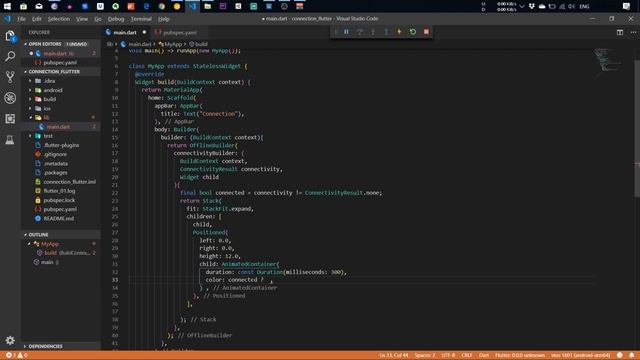
Task: Trigger Hot Reload lightning icon
Action: point(400,32)
